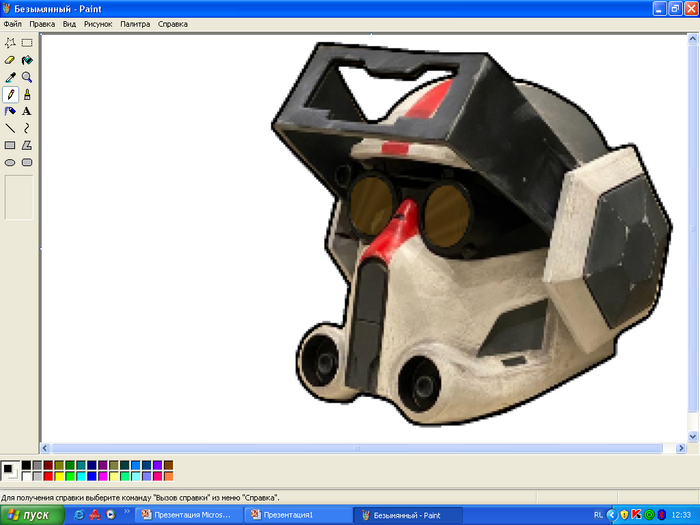Select the Airbrush spray tool
The image size is (700, 525).
[10, 111]
